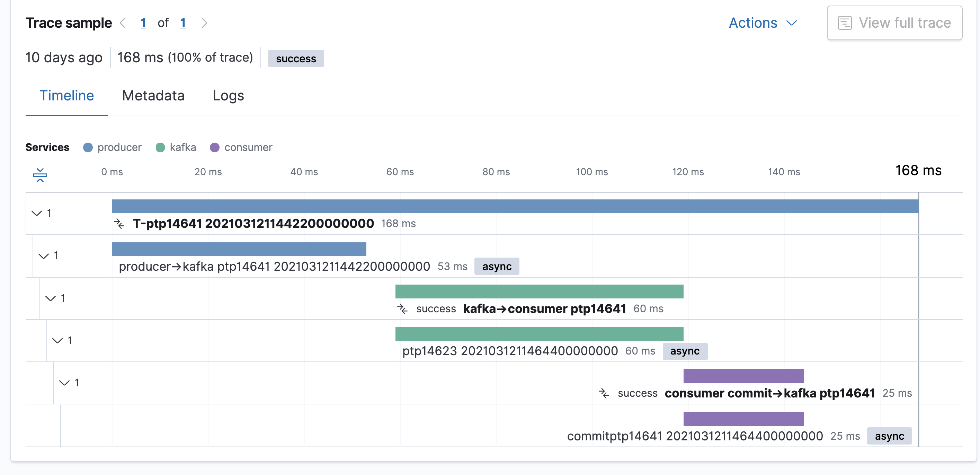Go to next trace sample arrow
This screenshot has width=980, height=475.
[x=204, y=23]
